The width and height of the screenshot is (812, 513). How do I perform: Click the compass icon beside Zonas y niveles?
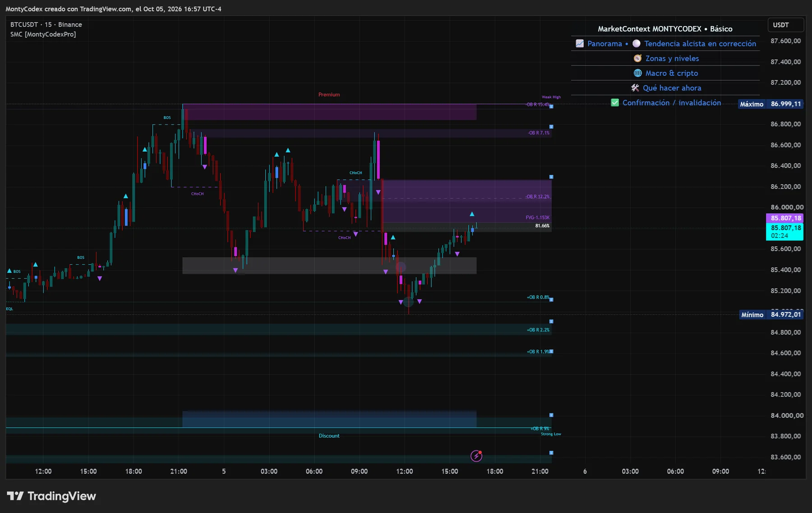tap(638, 58)
